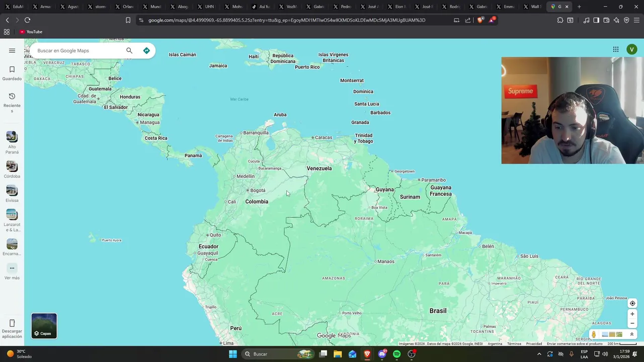Open the Google Maps hamburger menu

coord(12,50)
